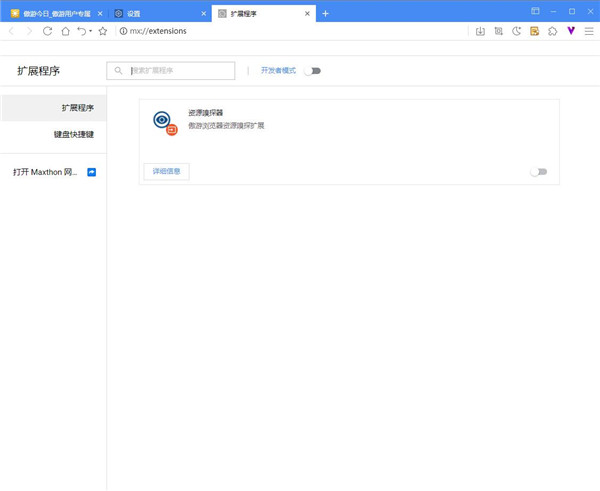This screenshot has width=600, height=491.
Task: Open the 打开 Maxthon 网... link
Action: point(45,172)
